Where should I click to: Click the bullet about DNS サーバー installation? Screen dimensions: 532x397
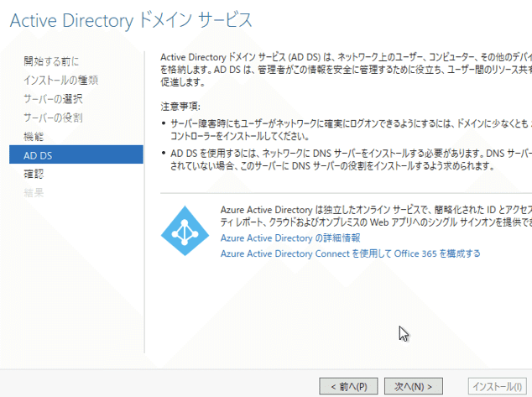point(351,159)
